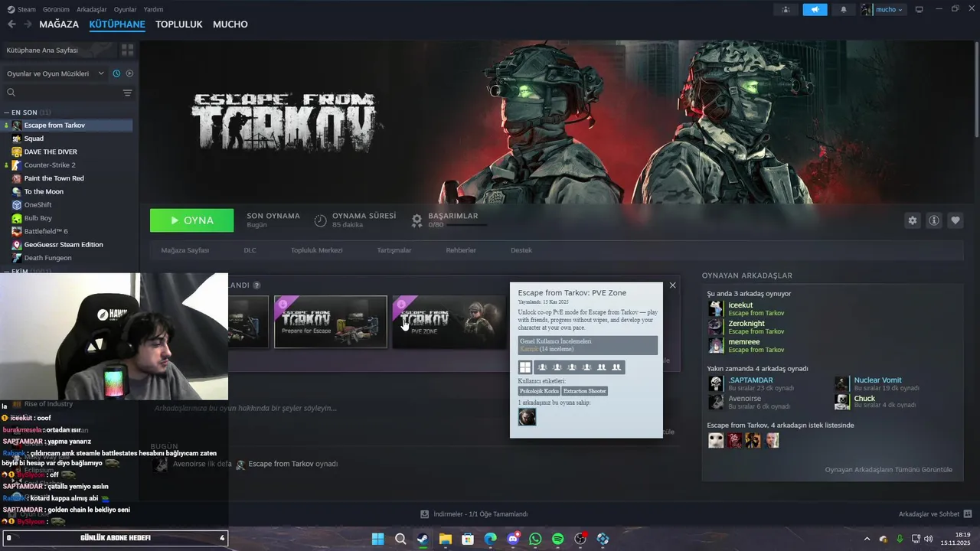The image size is (980, 551).
Task: Show game info icon next to gear
Action: [x=934, y=220]
